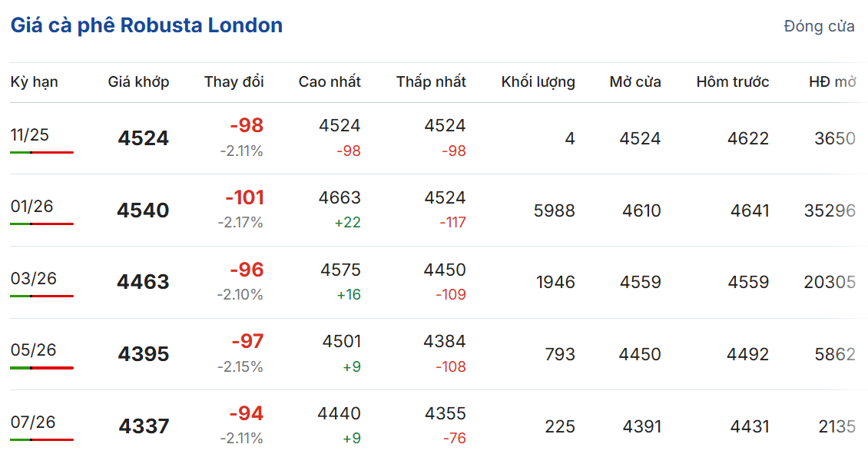Click the 5988 volume value

point(554,210)
